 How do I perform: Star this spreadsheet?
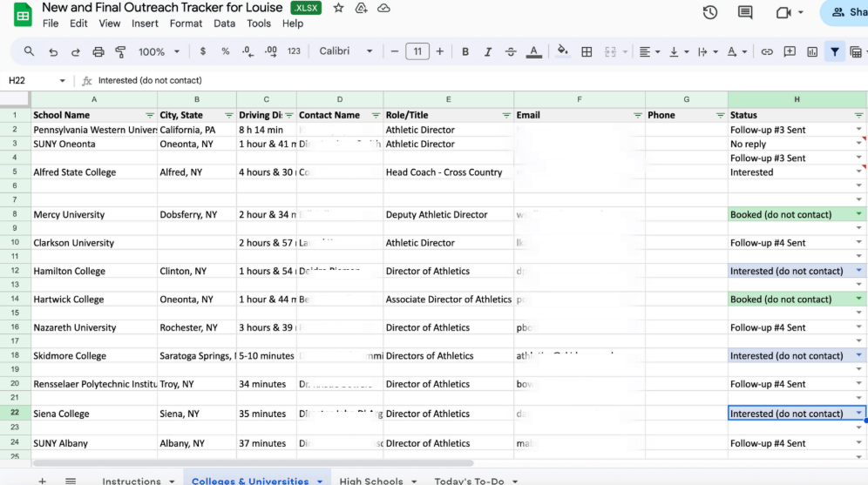[338, 9]
